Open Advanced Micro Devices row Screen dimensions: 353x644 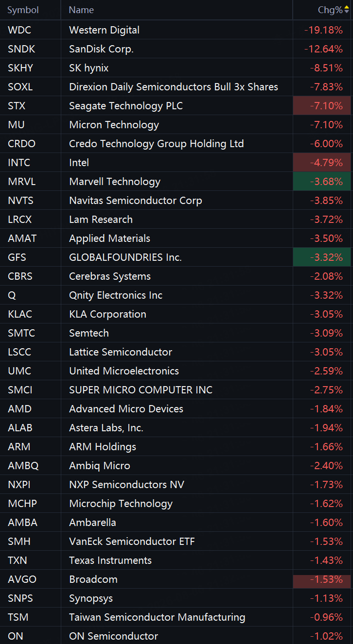176,408
